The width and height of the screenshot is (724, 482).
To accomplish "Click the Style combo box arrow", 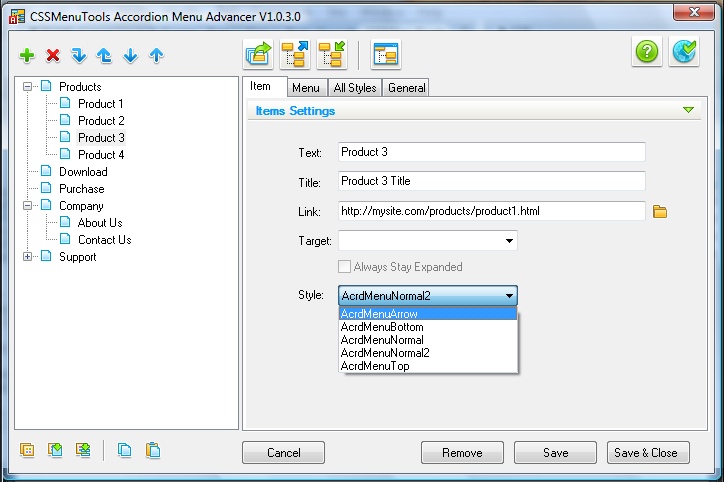I will [509, 295].
